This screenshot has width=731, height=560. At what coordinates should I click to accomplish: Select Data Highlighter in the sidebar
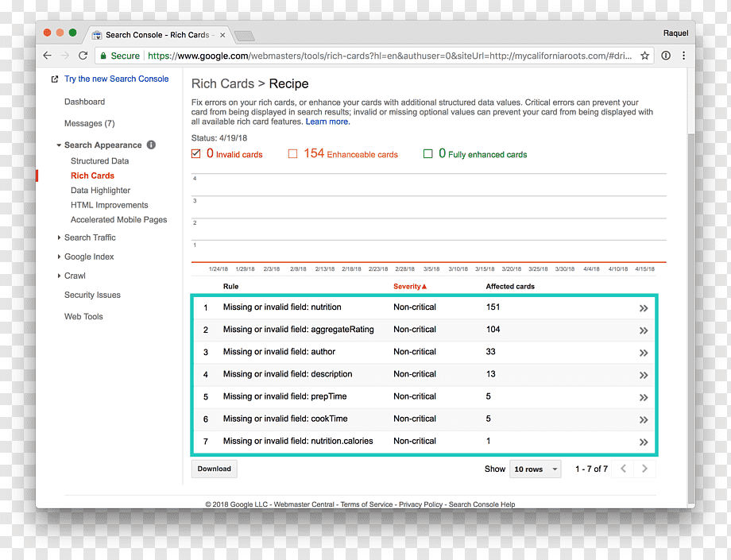tap(100, 190)
